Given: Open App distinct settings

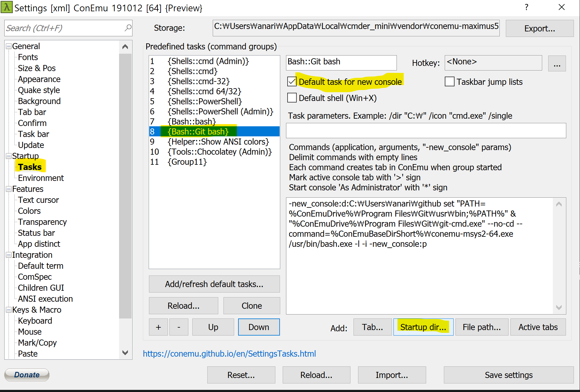Looking at the screenshot, I should click(39, 244).
